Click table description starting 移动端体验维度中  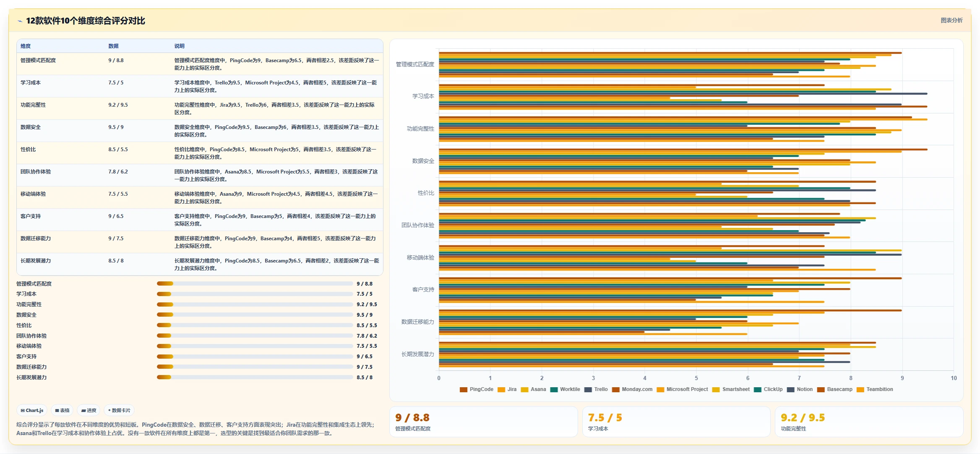(276, 197)
